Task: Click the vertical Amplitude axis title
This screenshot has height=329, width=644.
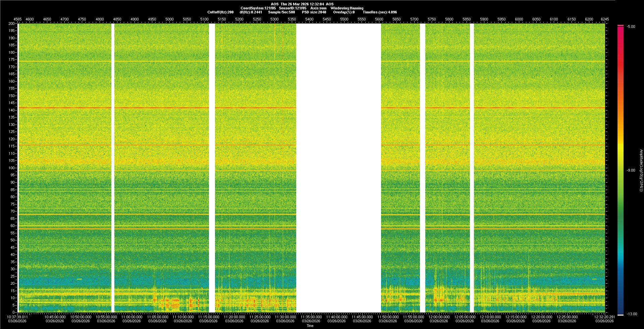Action: click(x=641, y=170)
